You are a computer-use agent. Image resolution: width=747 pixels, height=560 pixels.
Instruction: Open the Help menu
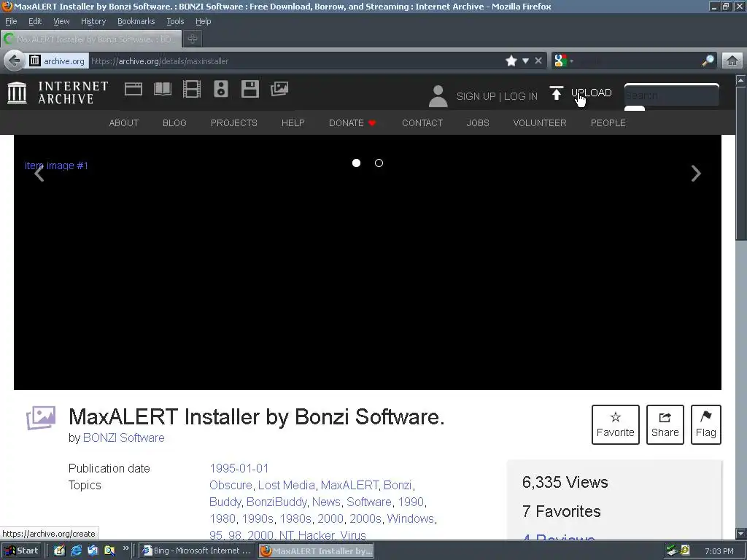[x=203, y=21]
